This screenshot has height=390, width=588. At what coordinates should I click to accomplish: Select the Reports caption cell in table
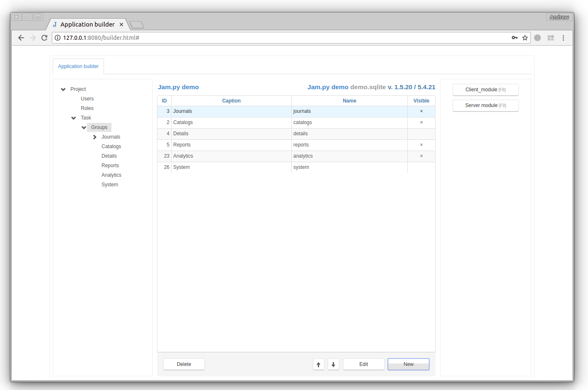[x=231, y=145]
